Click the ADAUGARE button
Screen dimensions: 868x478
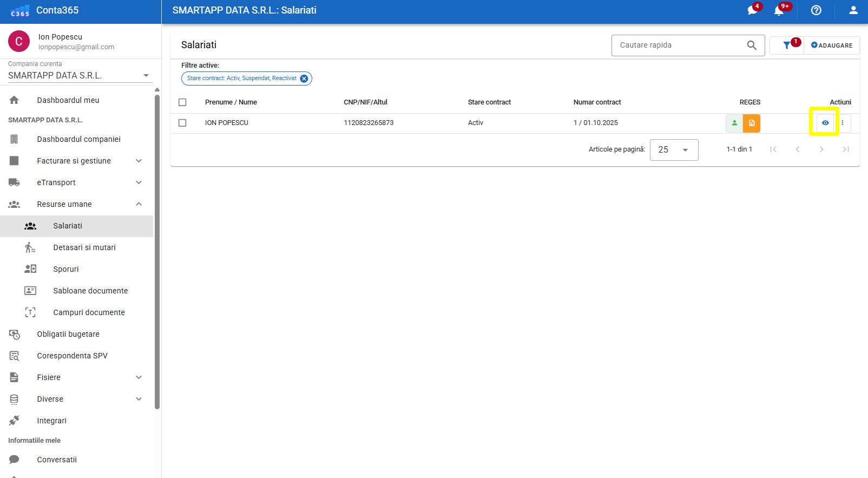click(x=832, y=45)
